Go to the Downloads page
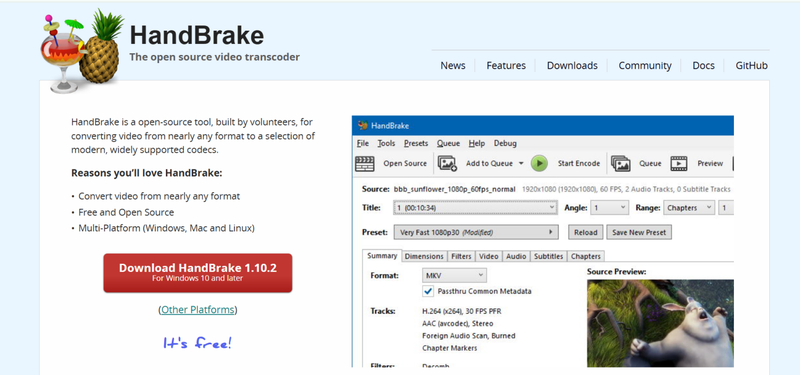The width and height of the screenshot is (800, 375). click(x=572, y=65)
